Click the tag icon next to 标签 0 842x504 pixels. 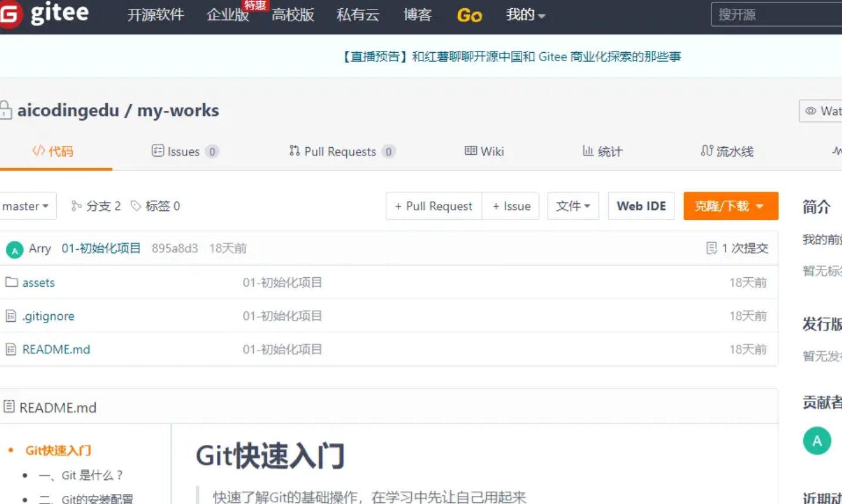tap(136, 206)
